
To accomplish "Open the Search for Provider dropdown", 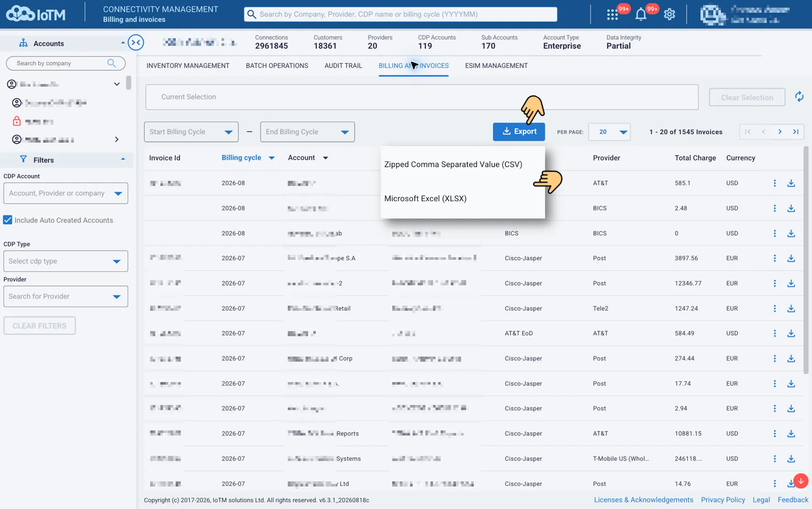I will (x=65, y=296).
